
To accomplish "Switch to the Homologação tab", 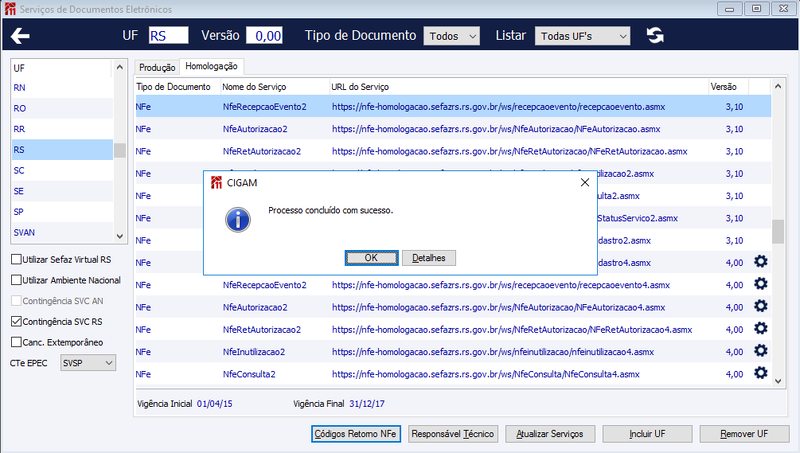I will [211, 66].
